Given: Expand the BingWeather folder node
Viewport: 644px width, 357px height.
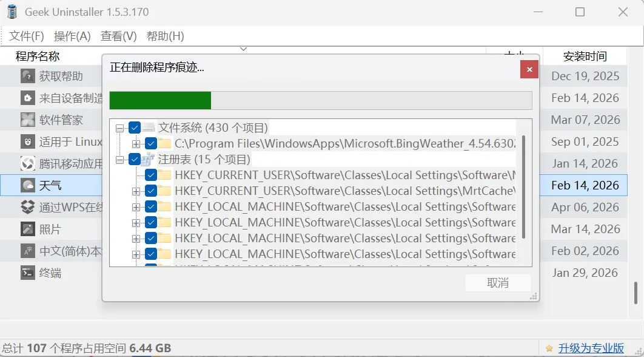Looking at the screenshot, I should click(x=136, y=144).
